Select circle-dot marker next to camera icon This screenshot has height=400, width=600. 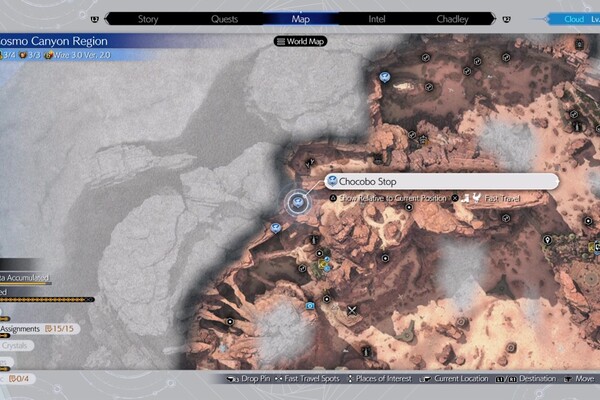[326, 299]
